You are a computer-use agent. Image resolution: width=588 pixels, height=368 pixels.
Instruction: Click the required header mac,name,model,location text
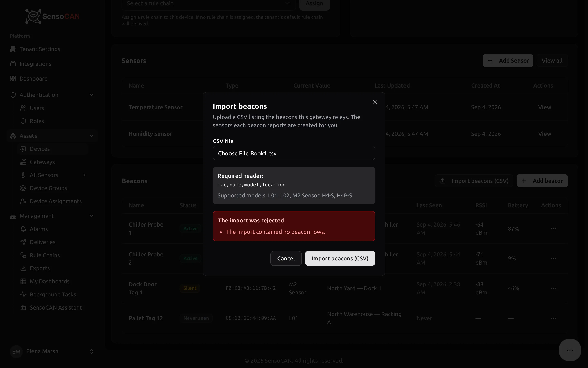(x=252, y=185)
